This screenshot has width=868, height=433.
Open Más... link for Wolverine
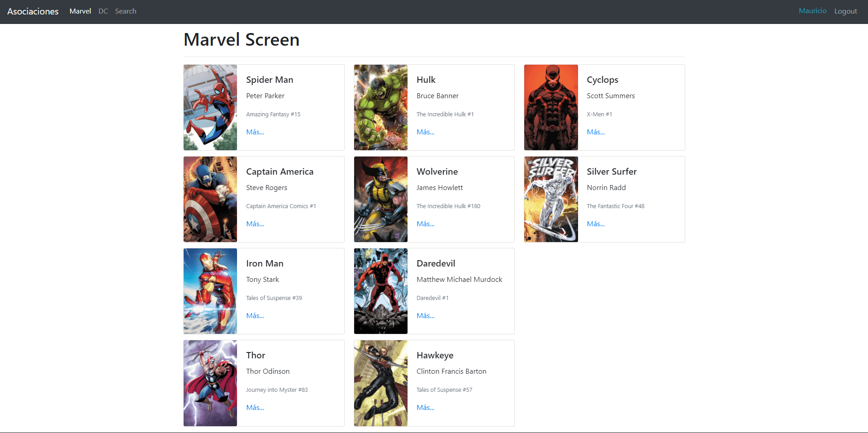coord(426,224)
